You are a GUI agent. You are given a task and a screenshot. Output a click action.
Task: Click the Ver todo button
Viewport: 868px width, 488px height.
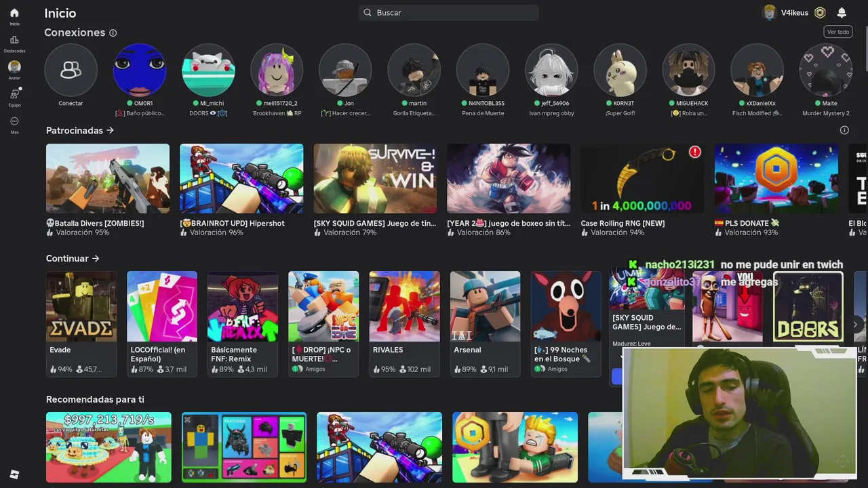click(x=838, y=32)
